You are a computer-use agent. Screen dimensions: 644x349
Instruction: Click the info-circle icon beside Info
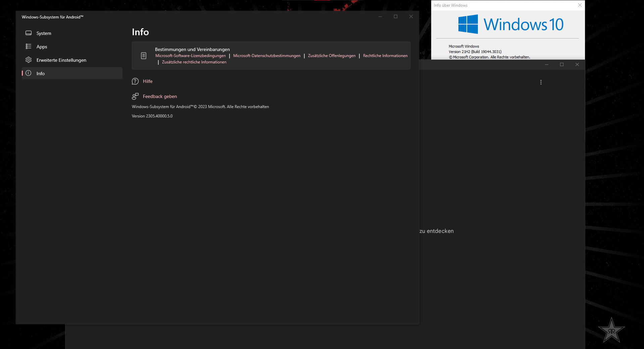(x=29, y=73)
